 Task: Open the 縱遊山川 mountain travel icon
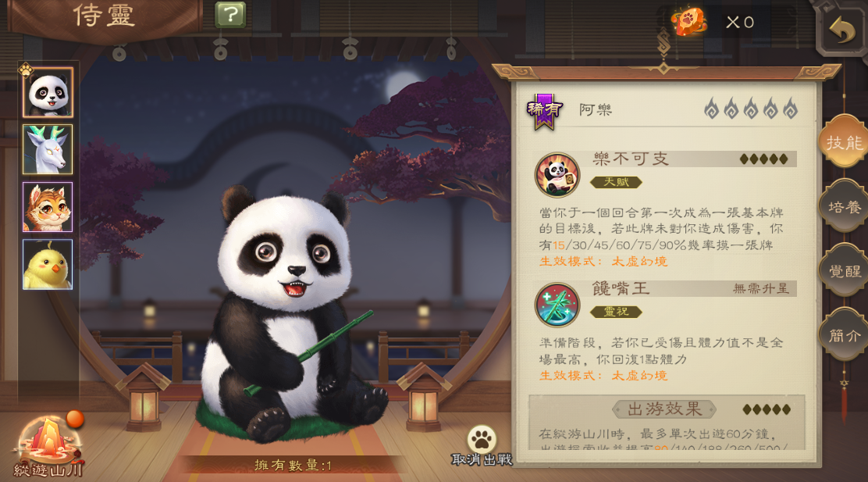point(48,446)
